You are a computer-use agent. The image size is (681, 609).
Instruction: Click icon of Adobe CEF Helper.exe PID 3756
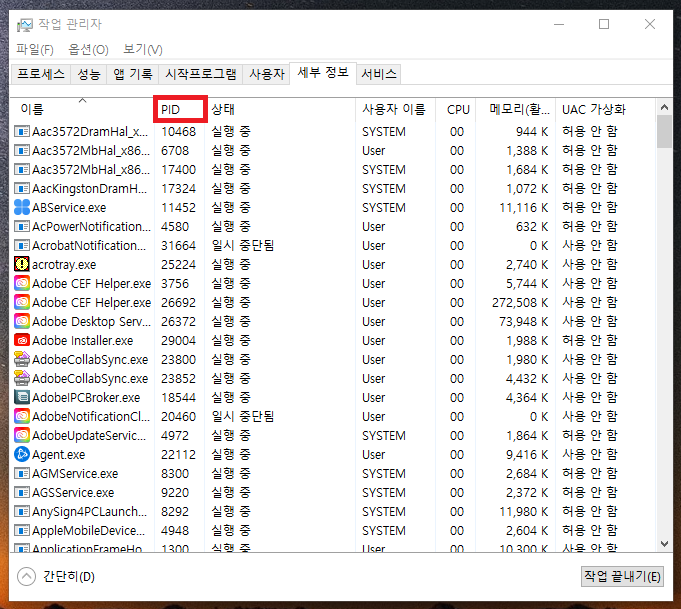[x=22, y=283]
